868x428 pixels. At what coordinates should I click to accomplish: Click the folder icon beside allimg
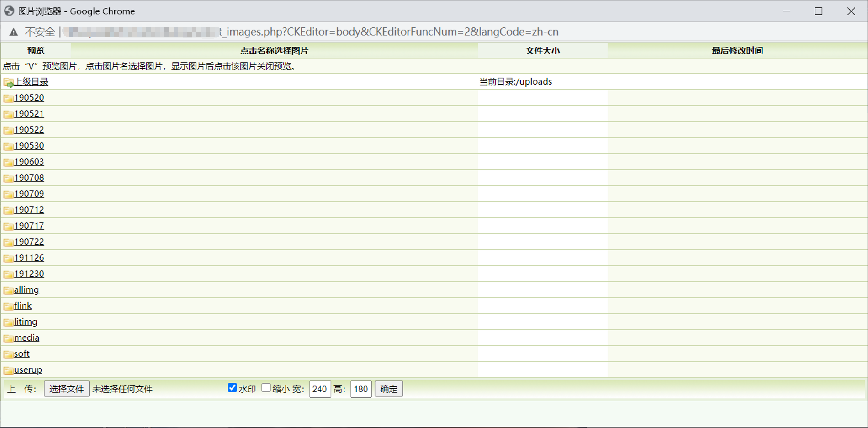[8, 290]
